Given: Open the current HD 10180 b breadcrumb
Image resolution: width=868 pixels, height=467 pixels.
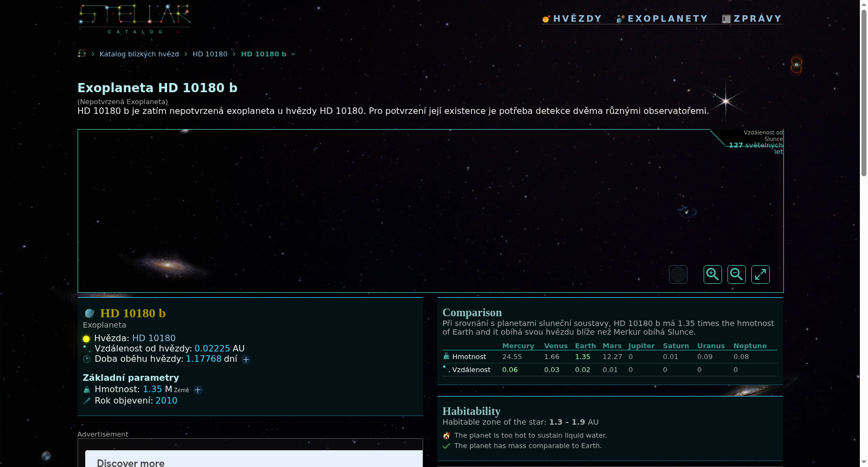Looking at the screenshot, I should [264, 54].
